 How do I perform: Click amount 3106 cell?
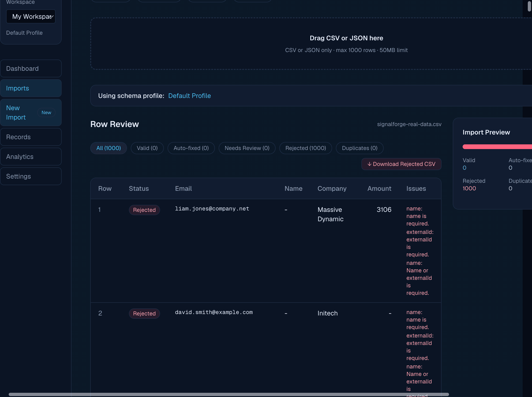[x=384, y=210]
